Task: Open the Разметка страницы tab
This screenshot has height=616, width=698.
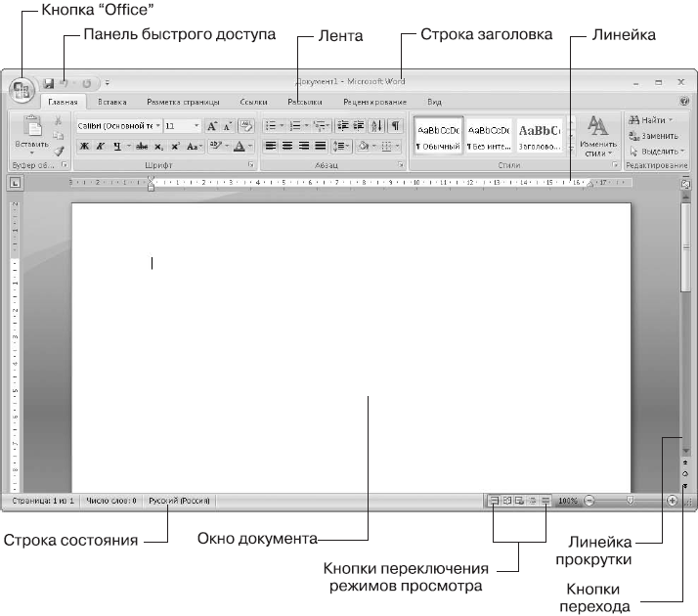Action: coord(183,102)
